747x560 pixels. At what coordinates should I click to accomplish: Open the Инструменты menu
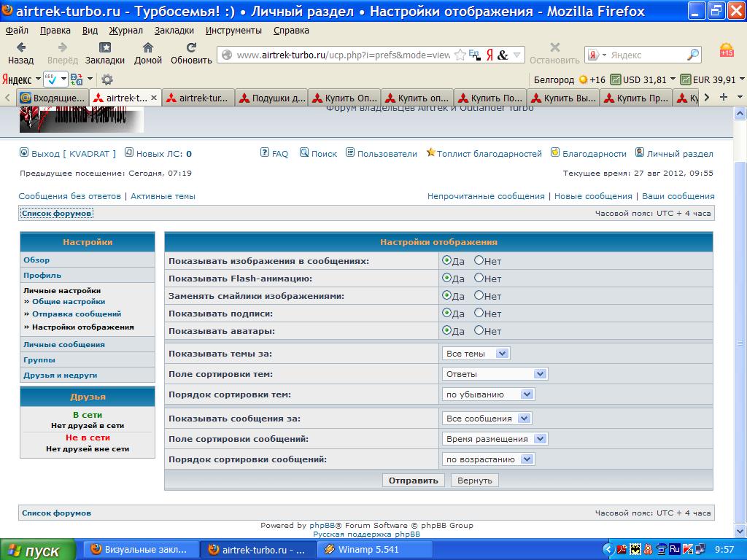pyautogui.click(x=233, y=31)
